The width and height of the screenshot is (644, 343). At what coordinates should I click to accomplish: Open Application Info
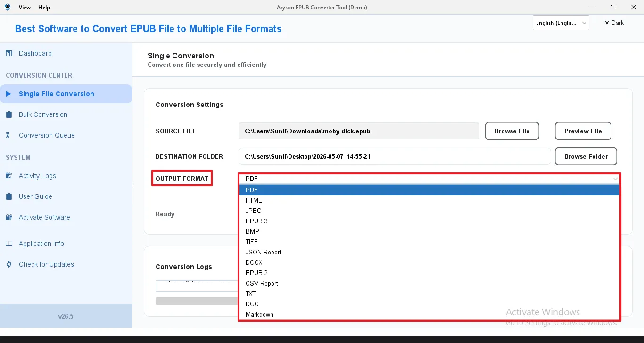[x=66, y=244]
